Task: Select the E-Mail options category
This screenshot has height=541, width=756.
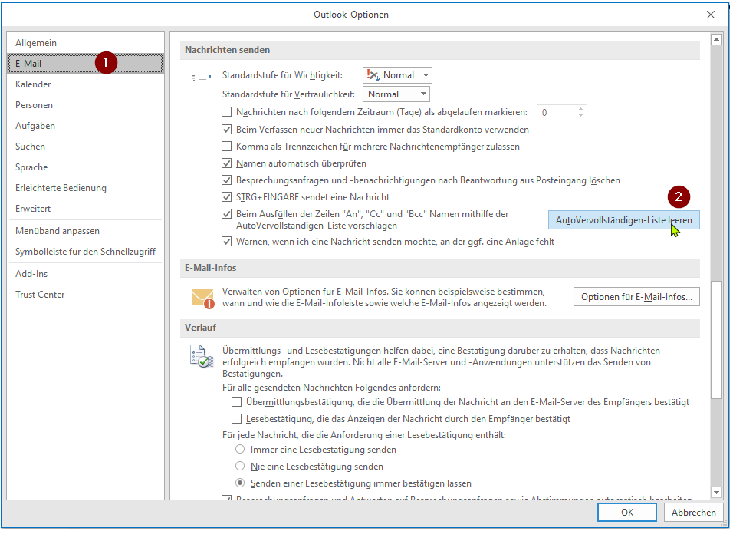Action: point(86,64)
